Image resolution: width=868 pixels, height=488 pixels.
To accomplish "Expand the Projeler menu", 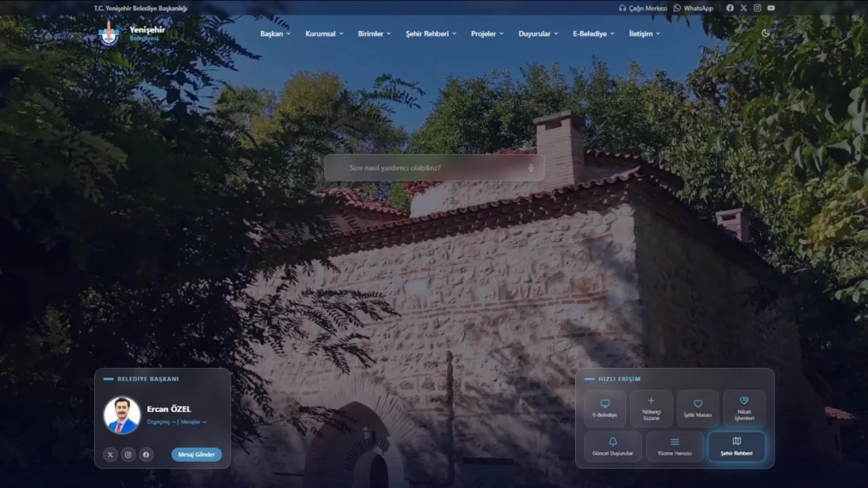I will (488, 33).
